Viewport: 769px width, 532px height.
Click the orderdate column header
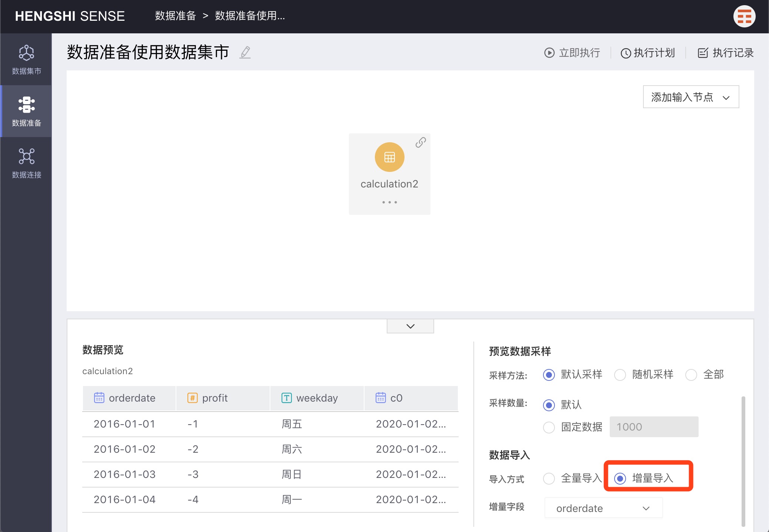pos(129,398)
